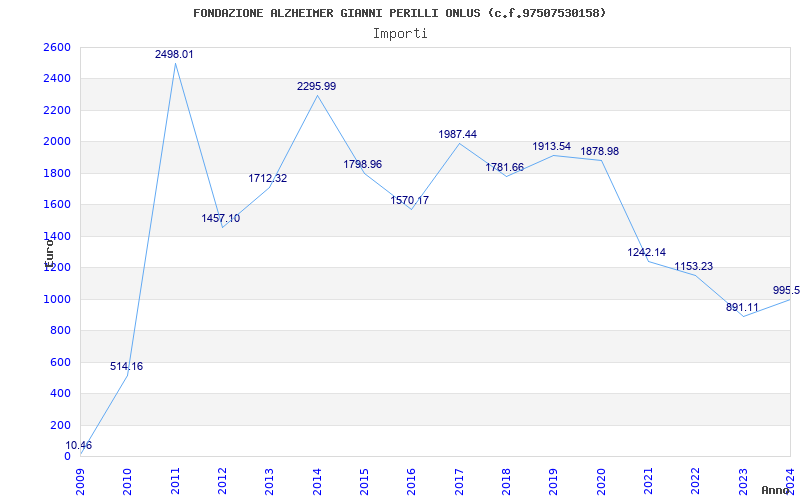Select the data label 1987.44
This screenshot has height=500, width=800.
(x=458, y=134)
